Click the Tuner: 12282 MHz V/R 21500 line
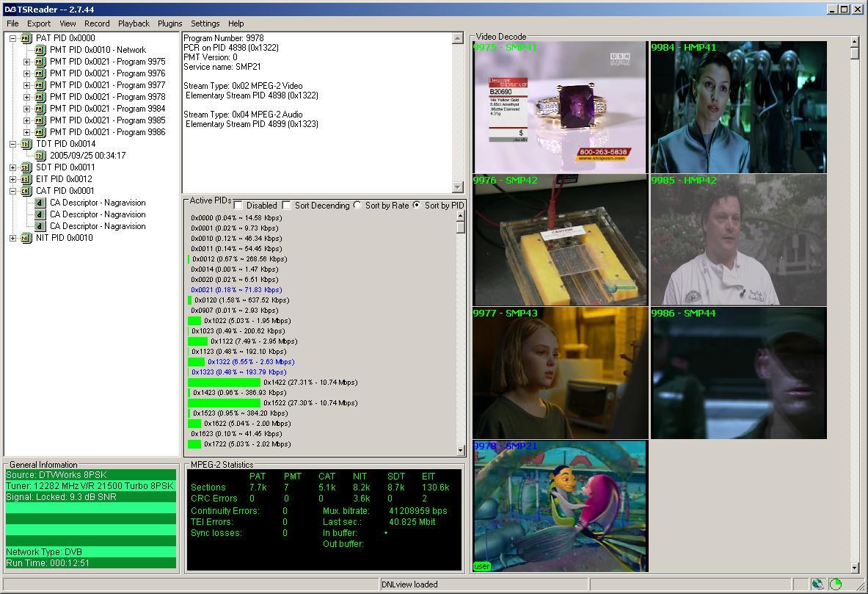Screen dimensions: 868x594 tap(91, 486)
